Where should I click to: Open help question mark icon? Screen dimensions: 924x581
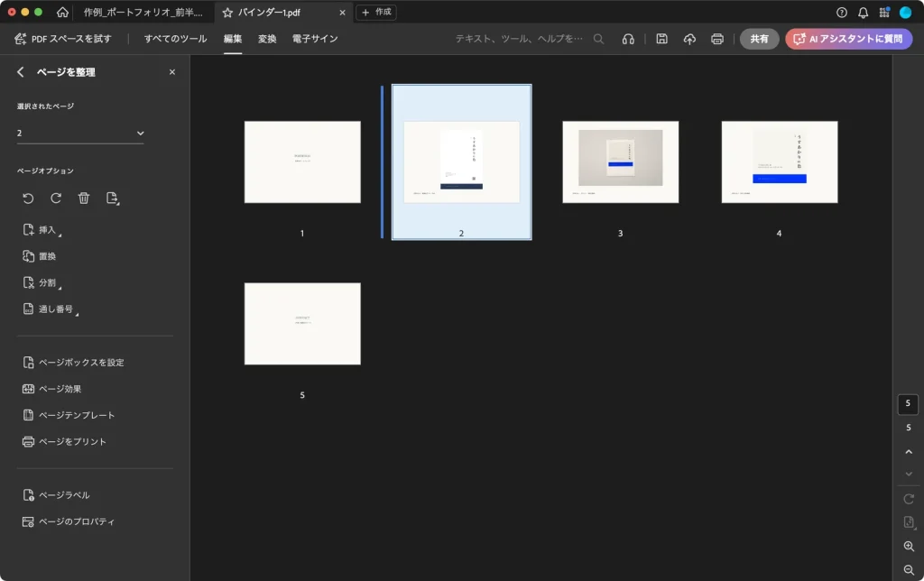842,13
